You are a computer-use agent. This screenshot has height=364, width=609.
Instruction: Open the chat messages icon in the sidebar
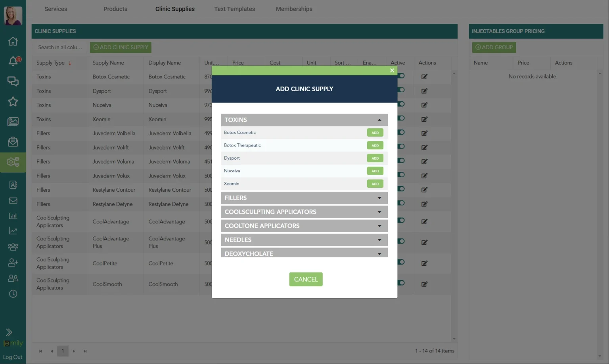(x=13, y=82)
